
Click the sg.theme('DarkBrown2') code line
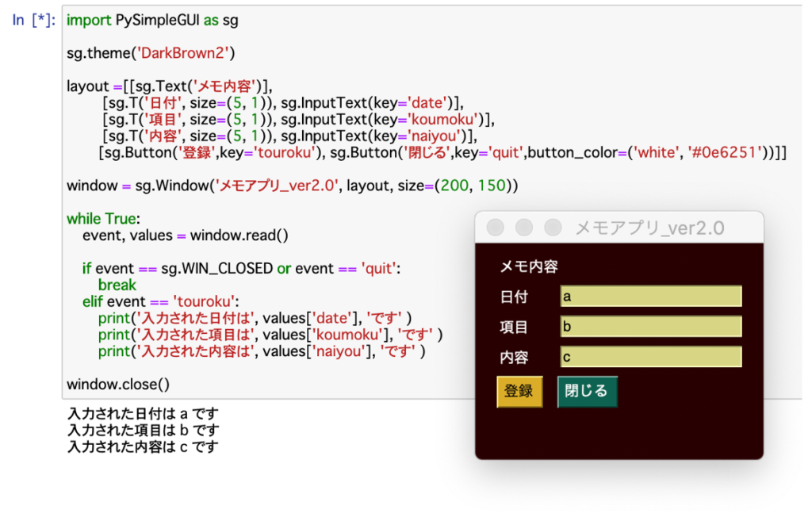(151, 53)
